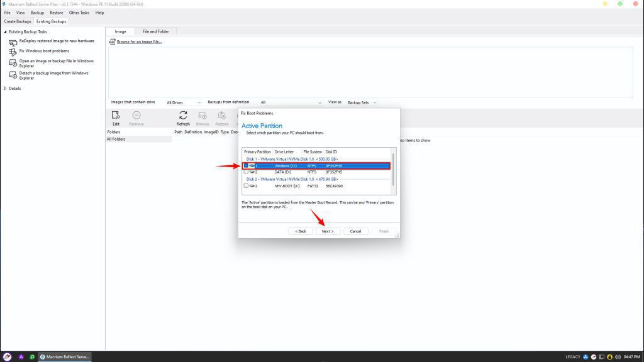The image size is (644, 362).
Task: Click the Refresh toolbar icon
Action: (x=183, y=116)
